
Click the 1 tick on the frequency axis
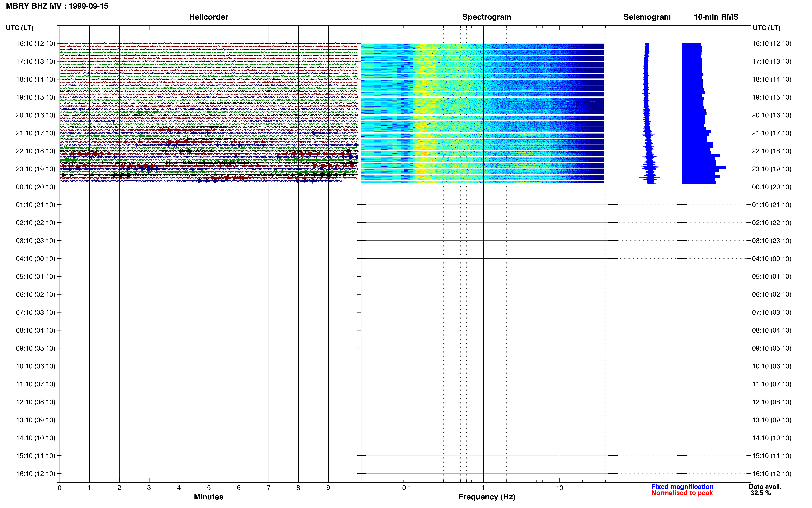point(483,487)
